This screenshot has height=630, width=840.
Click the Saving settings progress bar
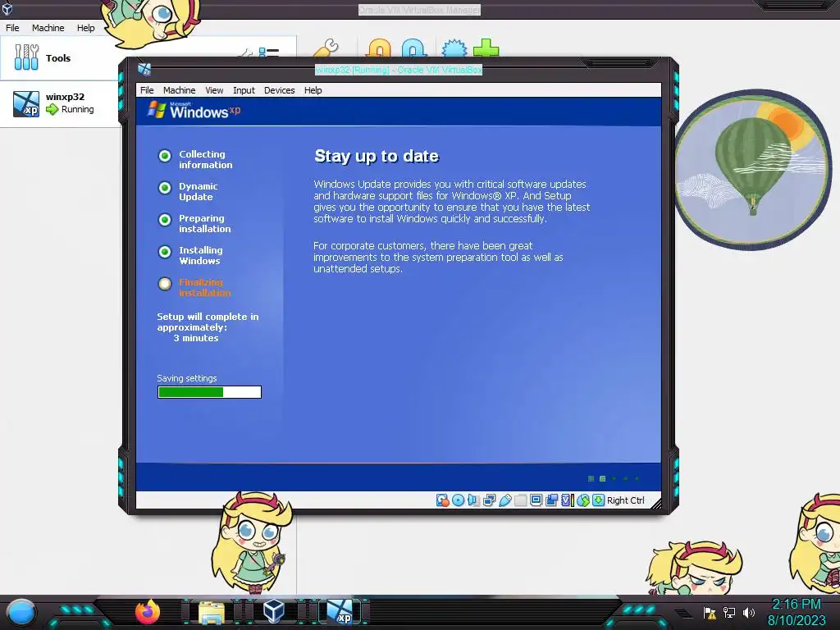tap(209, 392)
